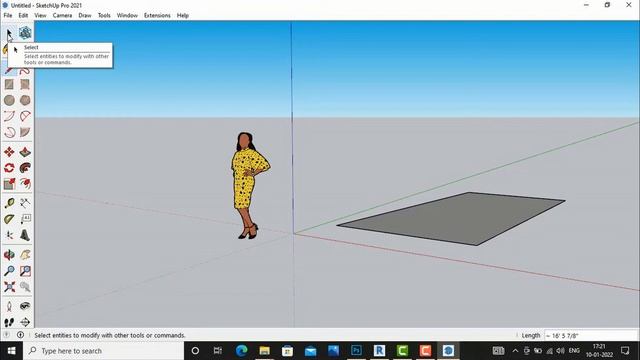Activate the Position Camera tool
Image resolution: width=640 pixels, height=360 pixels.
pyautogui.click(x=9, y=306)
